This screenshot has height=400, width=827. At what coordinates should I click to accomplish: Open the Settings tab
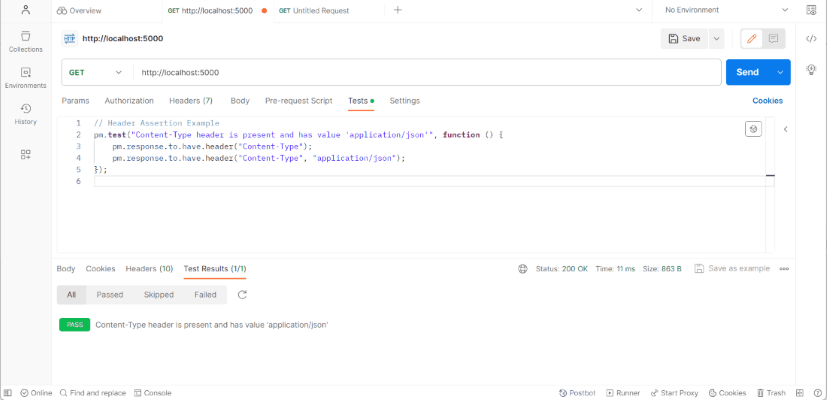(x=405, y=100)
